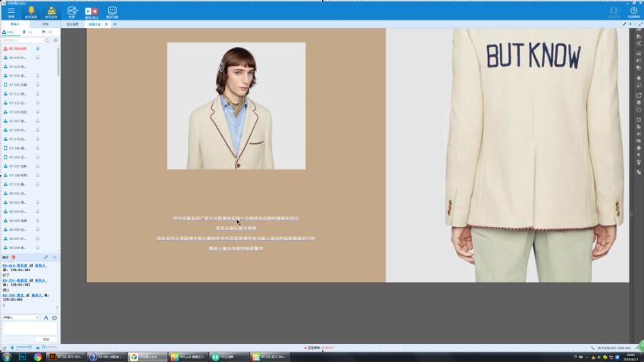Screen dimensions: 644x362
Task: Send the chat message
Action: (x=46, y=339)
